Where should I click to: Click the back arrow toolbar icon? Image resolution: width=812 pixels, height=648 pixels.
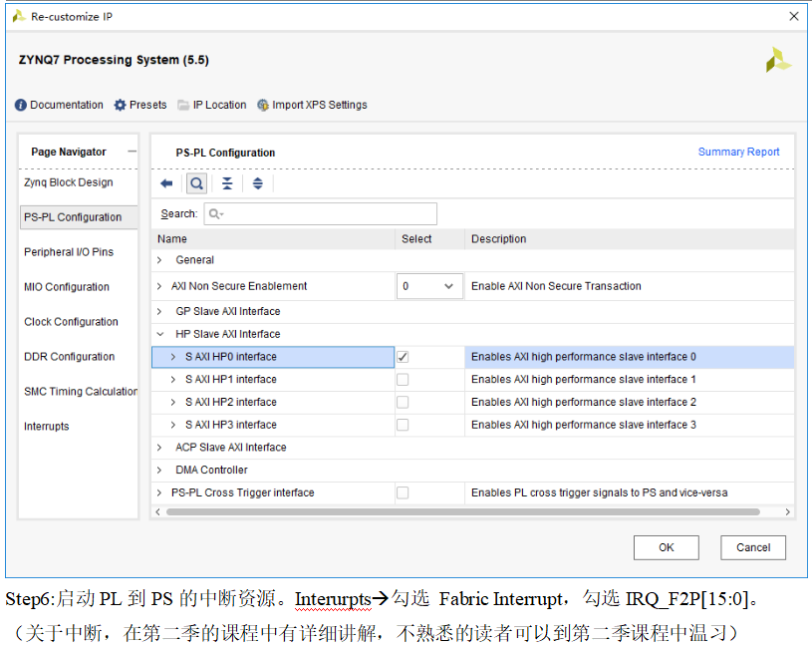(166, 183)
